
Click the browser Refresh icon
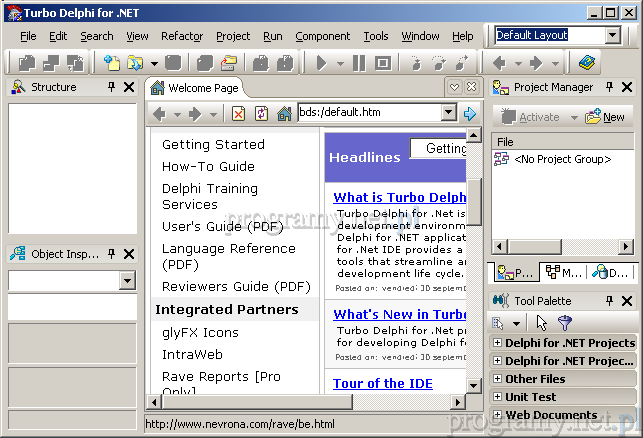pyautogui.click(x=261, y=114)
